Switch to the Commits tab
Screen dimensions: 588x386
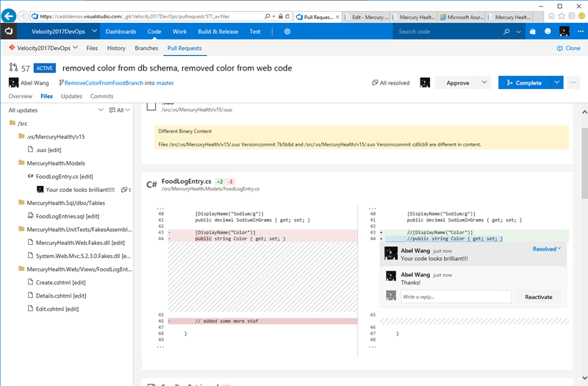[x=101, y=96]
